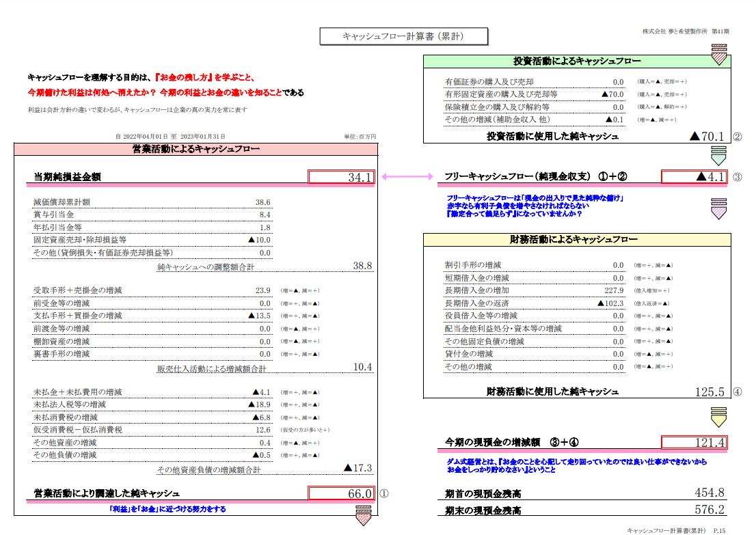
Task: Click the yellow striped arrow below 財務活動 section
Action: pyautogui.click(x=719, y=417)
